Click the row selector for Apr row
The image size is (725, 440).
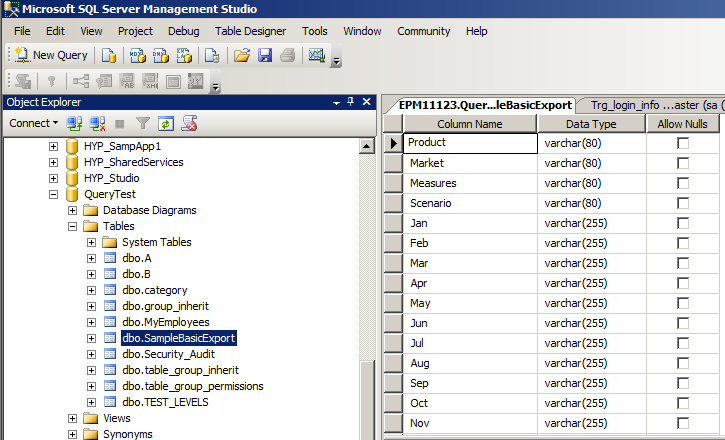tap(393, 283)
